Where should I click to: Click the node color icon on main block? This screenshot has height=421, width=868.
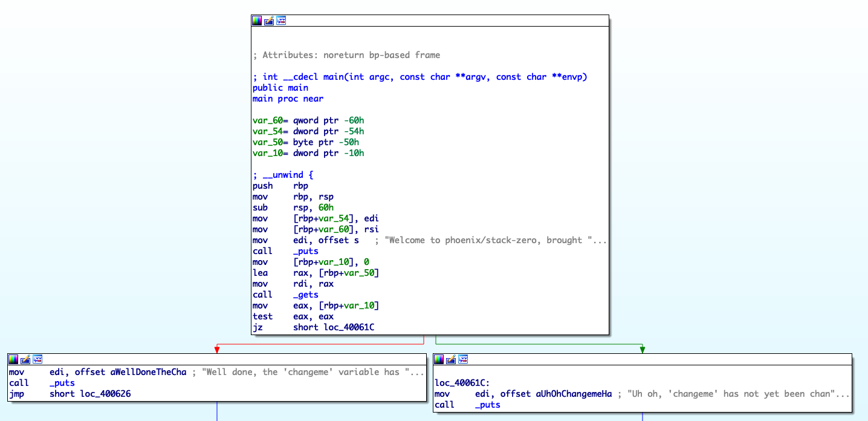pyautogui.click(x=257, y=21)
